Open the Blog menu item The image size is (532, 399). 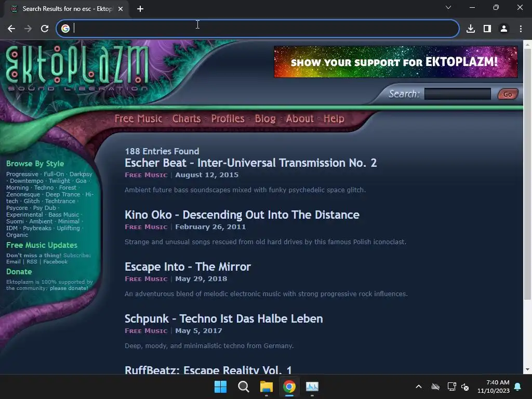click(265, 119)
